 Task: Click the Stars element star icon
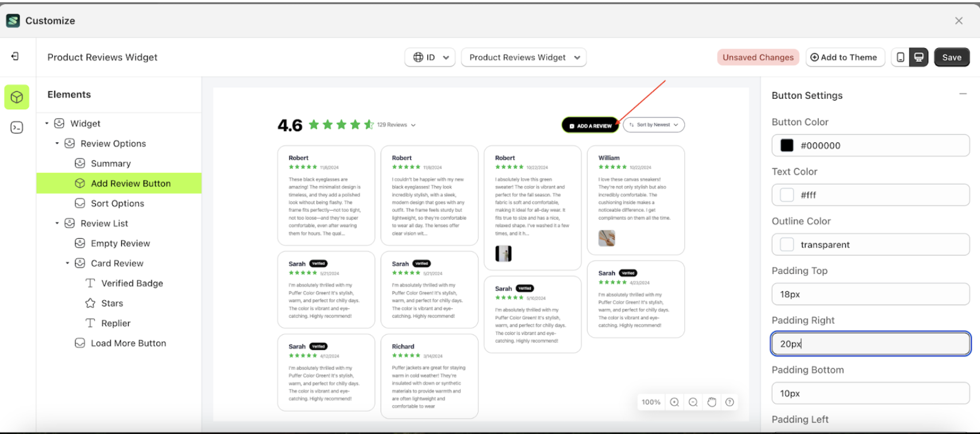[x=90, y=303]
